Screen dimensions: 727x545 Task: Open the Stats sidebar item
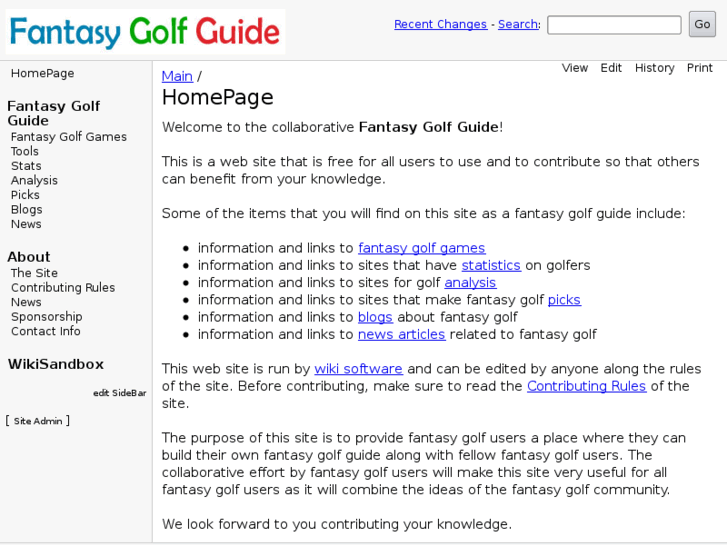tap(26, 166)
